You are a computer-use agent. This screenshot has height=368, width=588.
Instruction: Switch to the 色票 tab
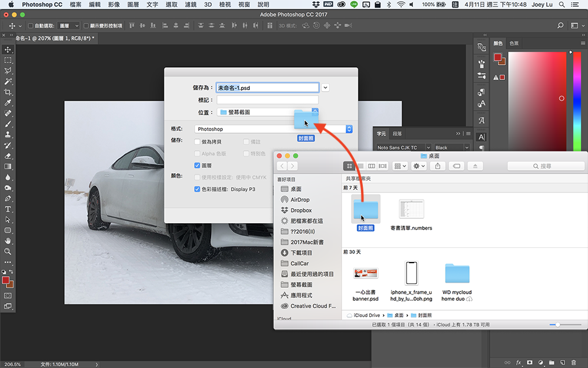coord(514,43)
